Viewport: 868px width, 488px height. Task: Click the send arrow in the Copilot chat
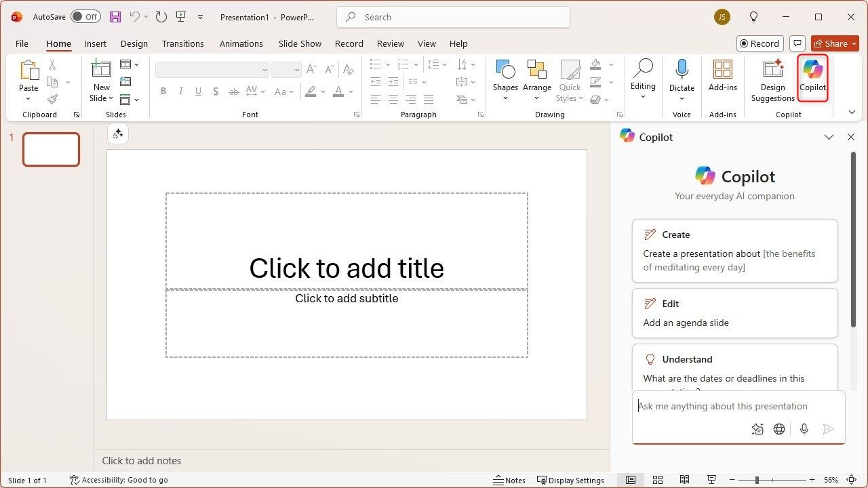point(828,429)
